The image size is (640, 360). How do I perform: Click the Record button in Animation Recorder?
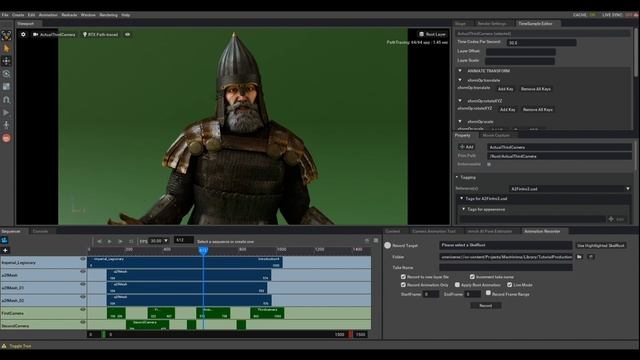[x=485, y=305]
